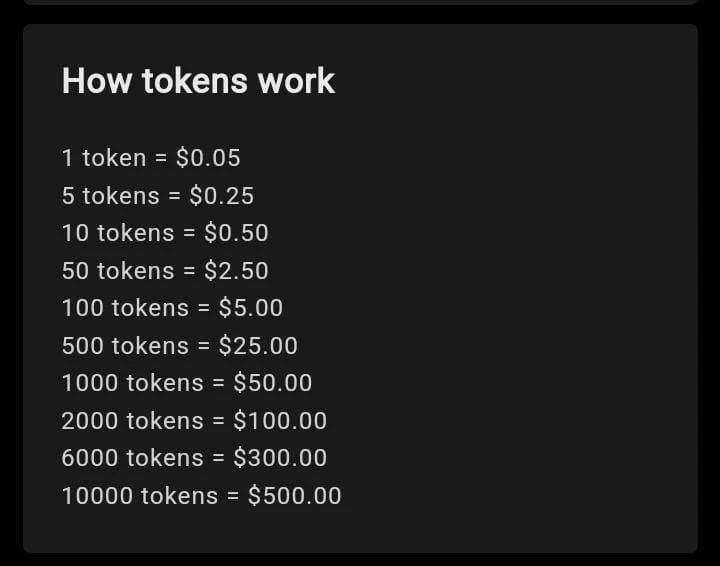Click the $300.00 price value
The image size is (720, 566).
click(280, 458)
